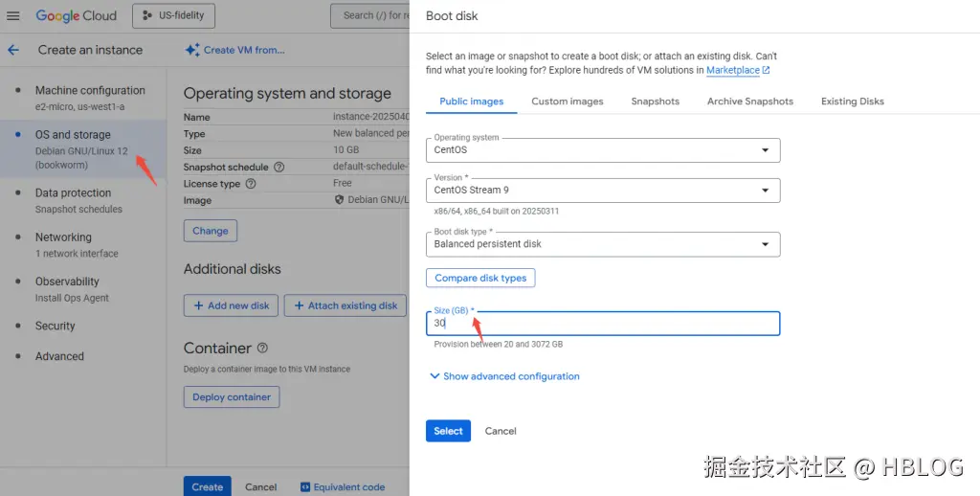980x496 pixels.
Task: Open the Boot disk type dropdown
Action: point(603,244)
